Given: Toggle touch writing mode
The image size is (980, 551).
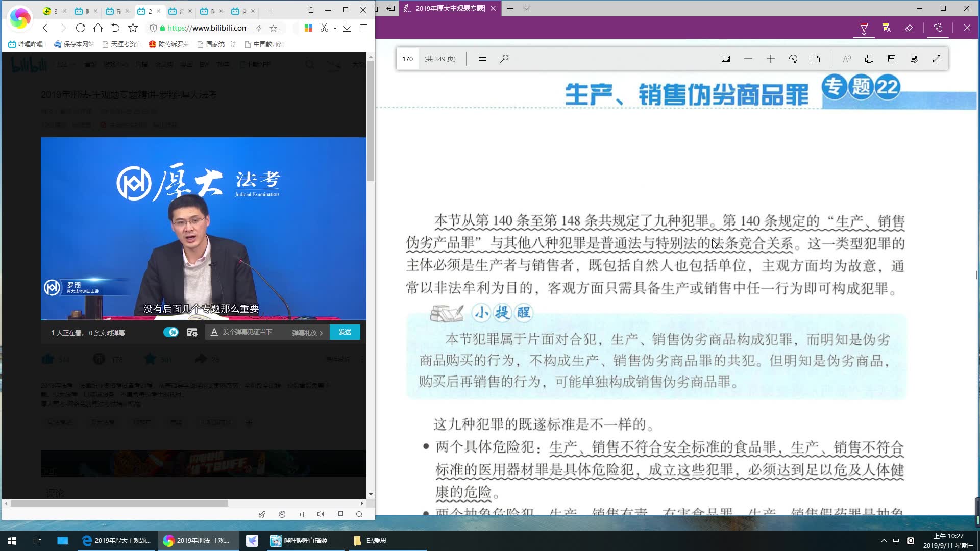Looking at the screenshot, I should (x=938, y=28).
